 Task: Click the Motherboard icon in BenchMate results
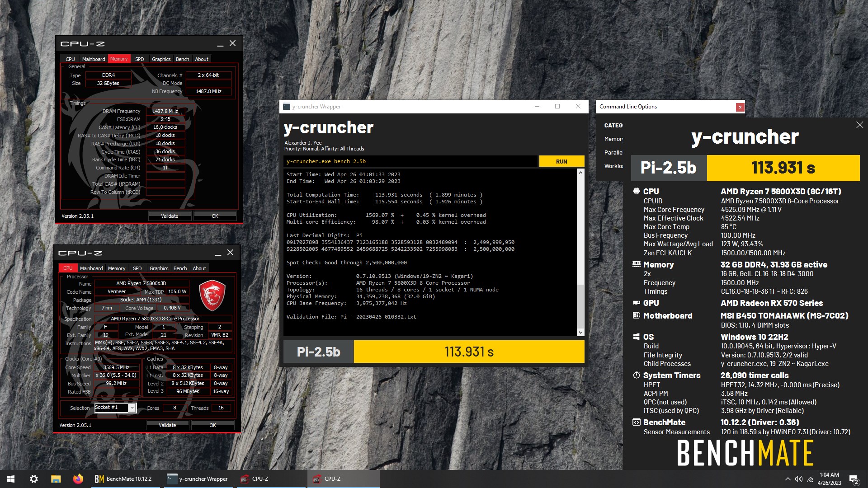coord(637,315)
